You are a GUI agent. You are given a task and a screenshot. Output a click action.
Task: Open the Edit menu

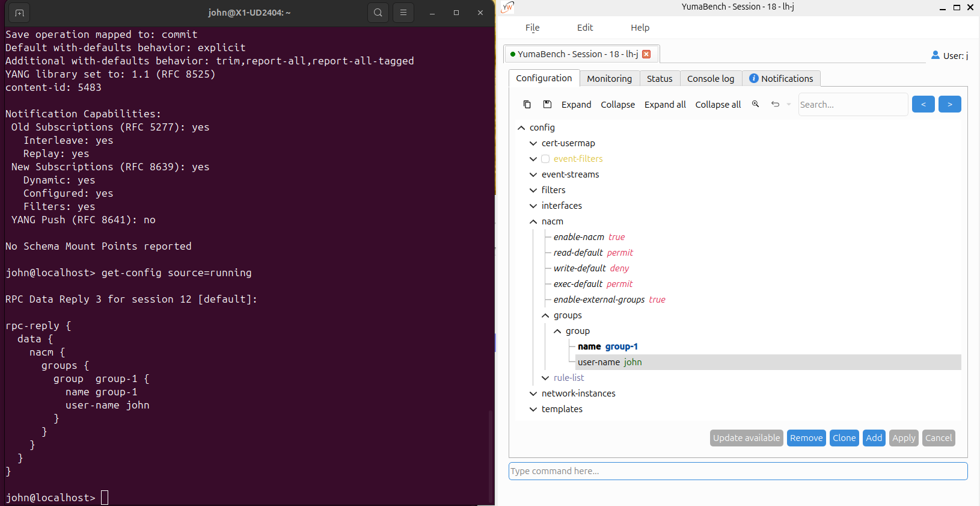point(585,28)
